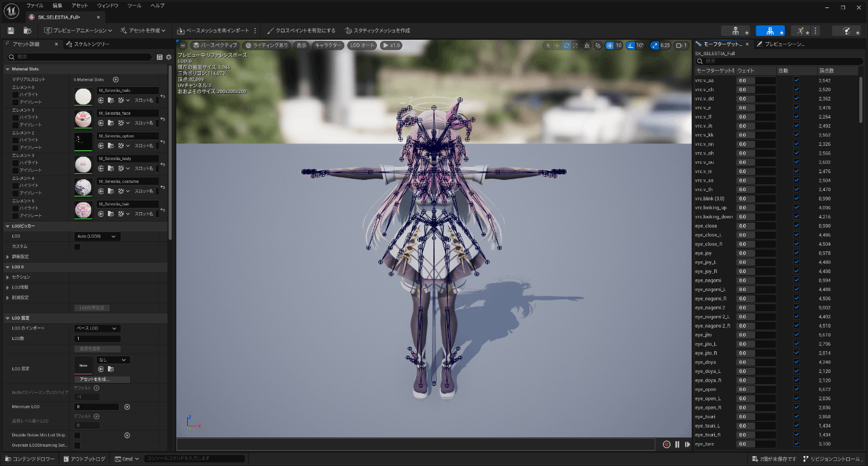Open the 編集 menu
Viewport: 868px width, 466px height.
pos(58,6)
